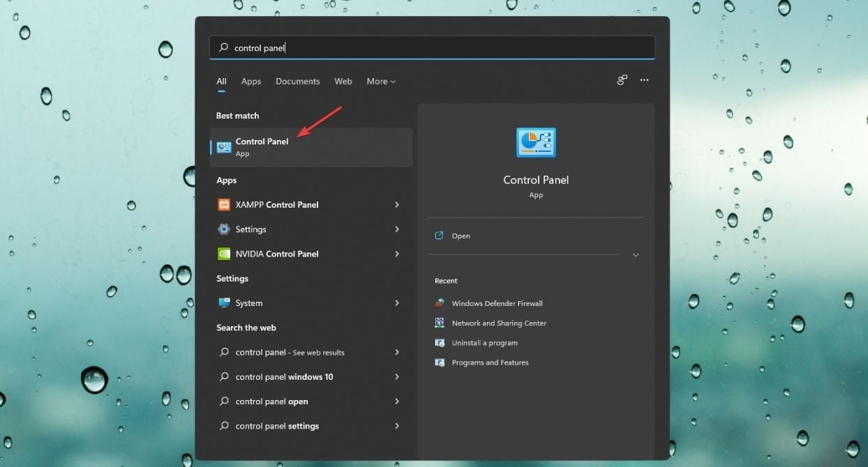This screenshot has height=467, width=868.
Task: Click the large Control Panel icon in preview pane
Action: pos(536,143)
